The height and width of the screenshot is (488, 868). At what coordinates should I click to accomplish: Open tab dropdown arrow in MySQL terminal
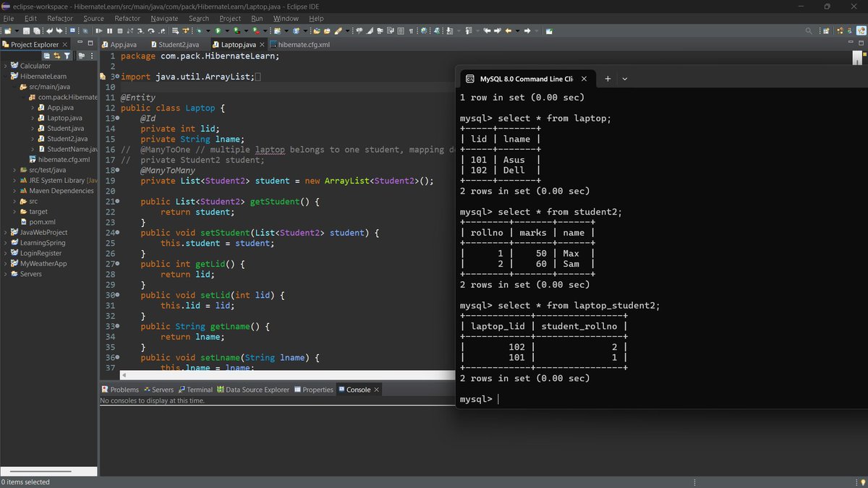click(x=625, y=79)
